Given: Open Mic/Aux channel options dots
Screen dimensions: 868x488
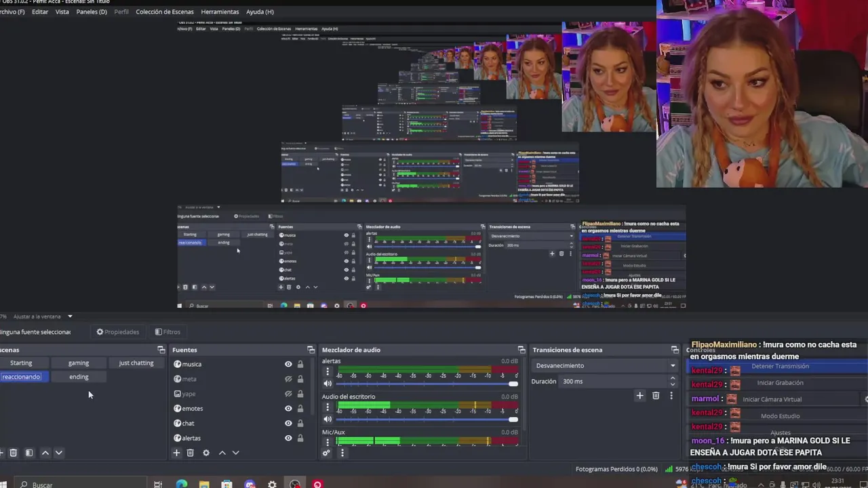Looking at the screenshot, I should 328,441.
